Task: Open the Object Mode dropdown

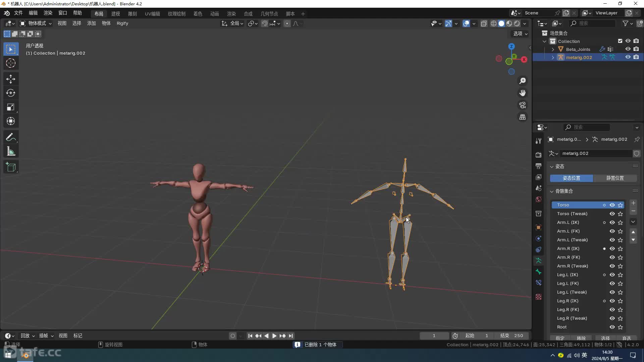Action: pos(36,23)
